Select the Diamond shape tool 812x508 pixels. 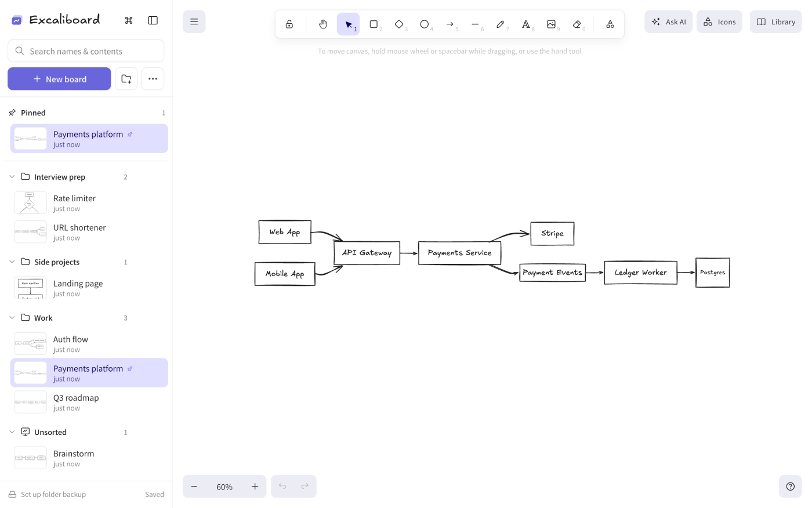399,24
